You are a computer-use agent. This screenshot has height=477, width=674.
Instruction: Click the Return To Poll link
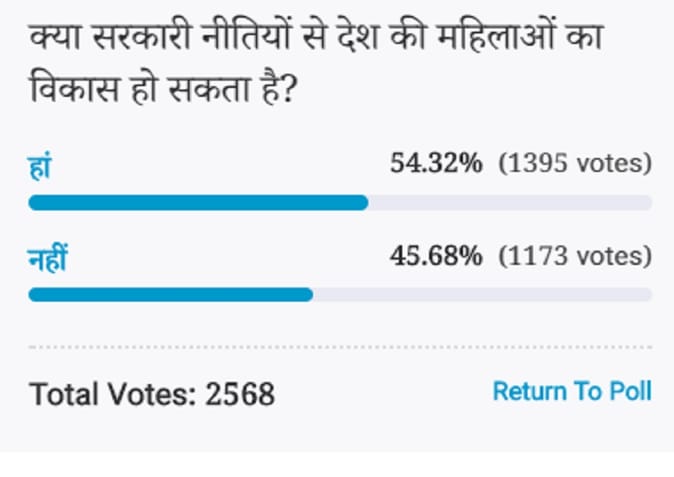572,391
